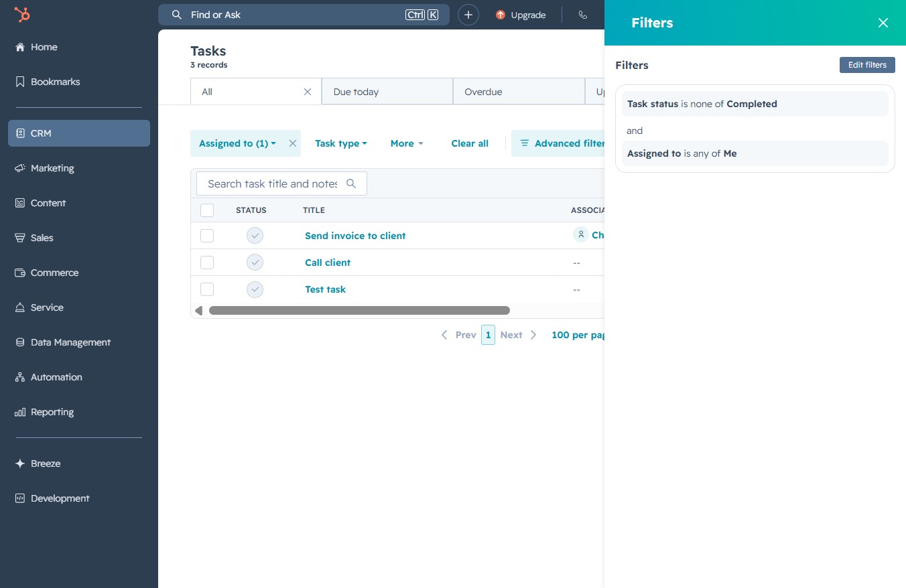Close the Filters panel with X
This screenshot has height=588, width=906.
tap(883, 23)
